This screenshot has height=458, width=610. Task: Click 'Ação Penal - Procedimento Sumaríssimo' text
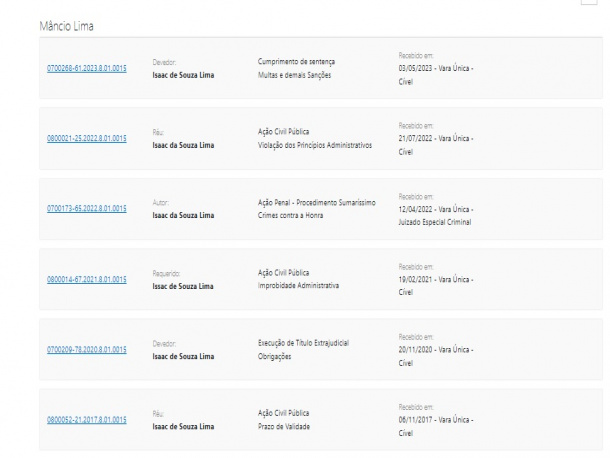coord(316,202)
